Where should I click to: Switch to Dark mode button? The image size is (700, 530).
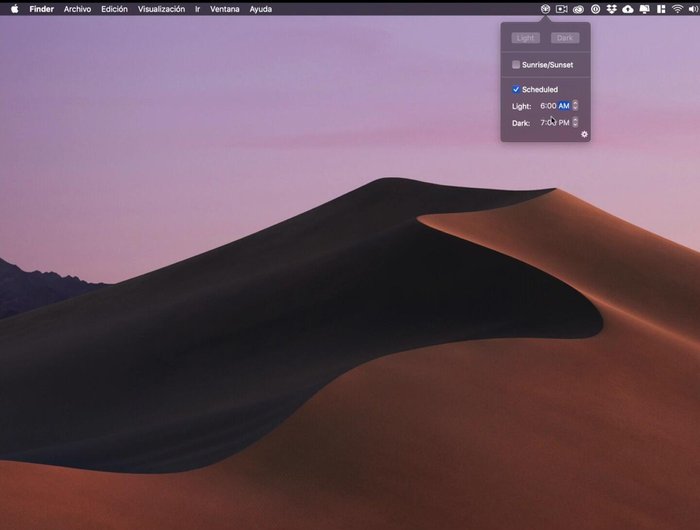pos(565,38)
